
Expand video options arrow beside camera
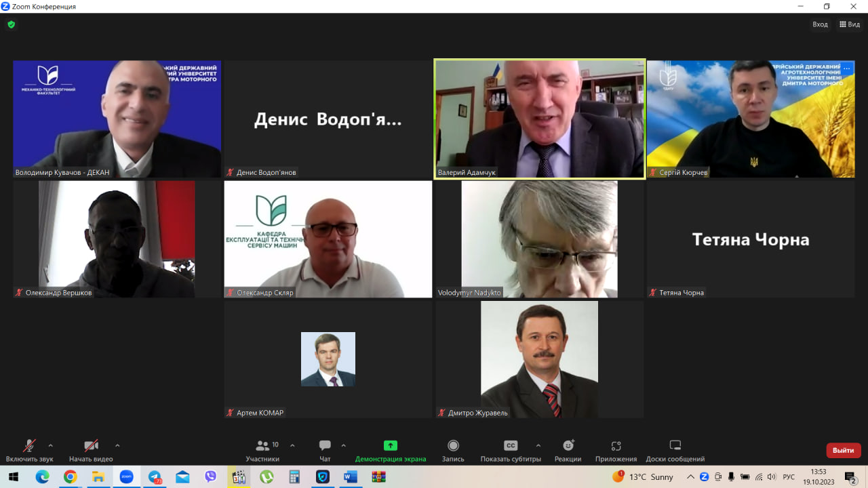pyautogui.click(x=117, y=445)
